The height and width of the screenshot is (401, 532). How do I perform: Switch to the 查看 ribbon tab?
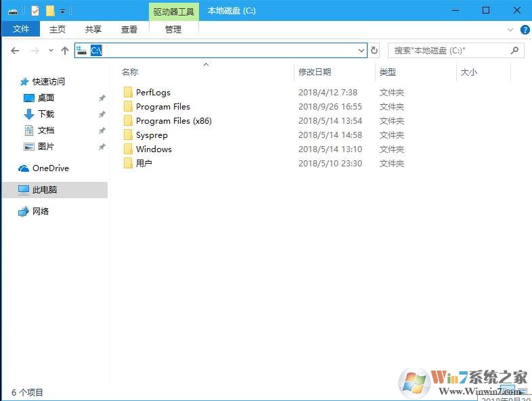129,29
